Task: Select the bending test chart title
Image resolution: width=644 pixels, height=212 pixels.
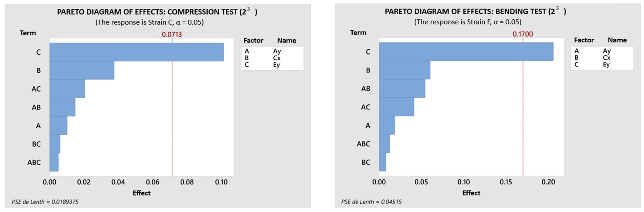Action: coord(475,11)
